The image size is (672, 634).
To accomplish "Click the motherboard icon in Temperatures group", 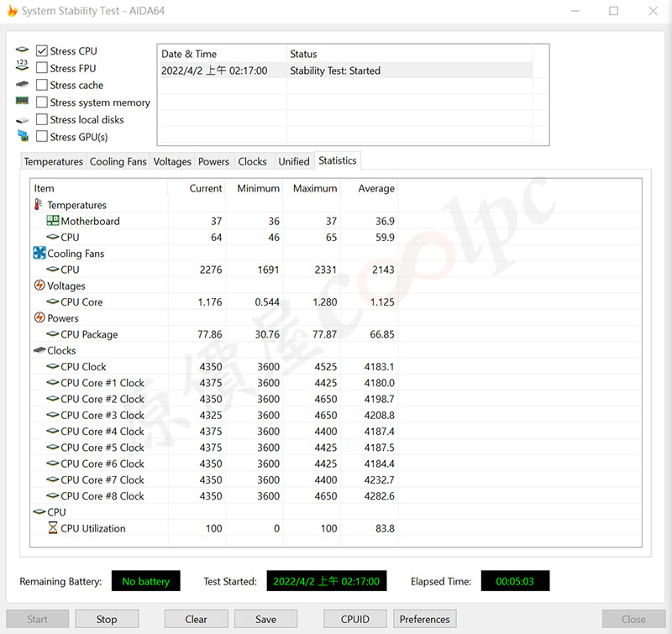I will coord(53,221).
